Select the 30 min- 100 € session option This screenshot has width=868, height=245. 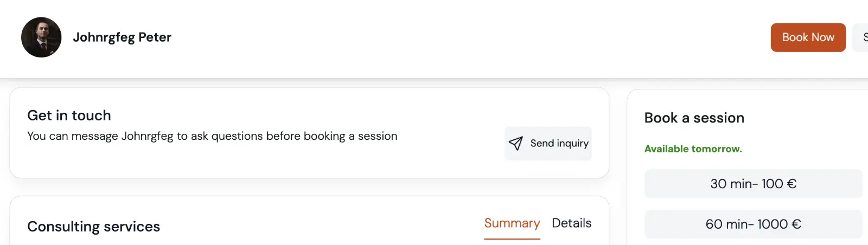[x=753, y=184]
